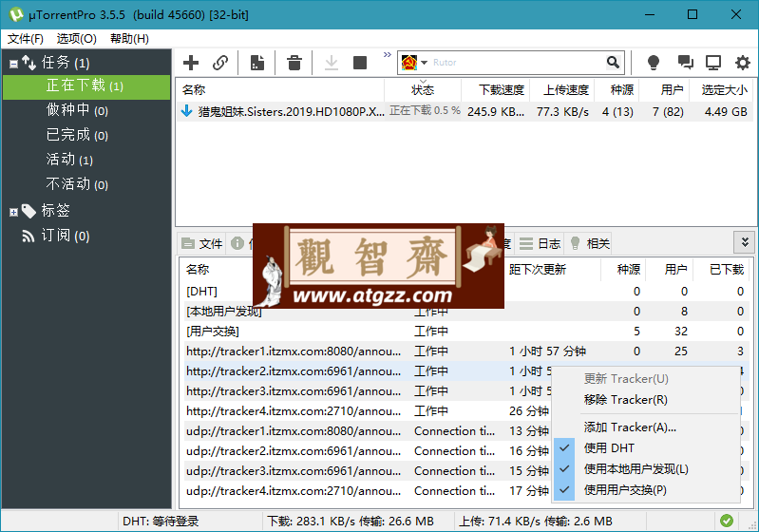Collapse detail pane with double chevron button
The height and width of the screenshot is (532, 759).
[744, 242]
